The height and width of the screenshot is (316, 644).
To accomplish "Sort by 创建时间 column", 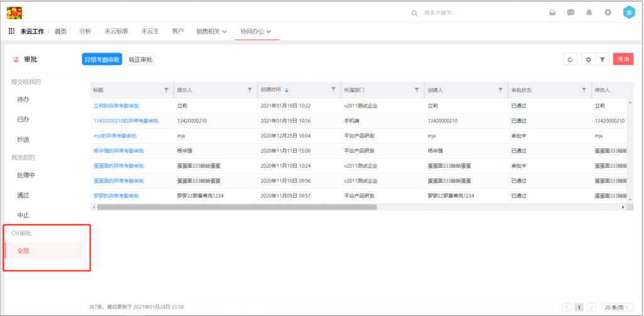I will point(287,90).
